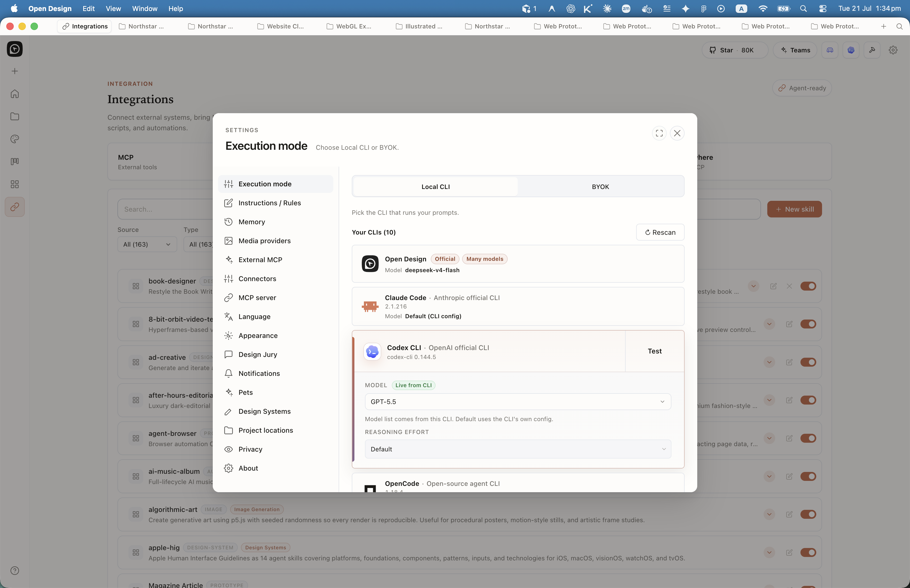
Task: Open the board columns icon in left sidebar
Action: pos(14,161)
